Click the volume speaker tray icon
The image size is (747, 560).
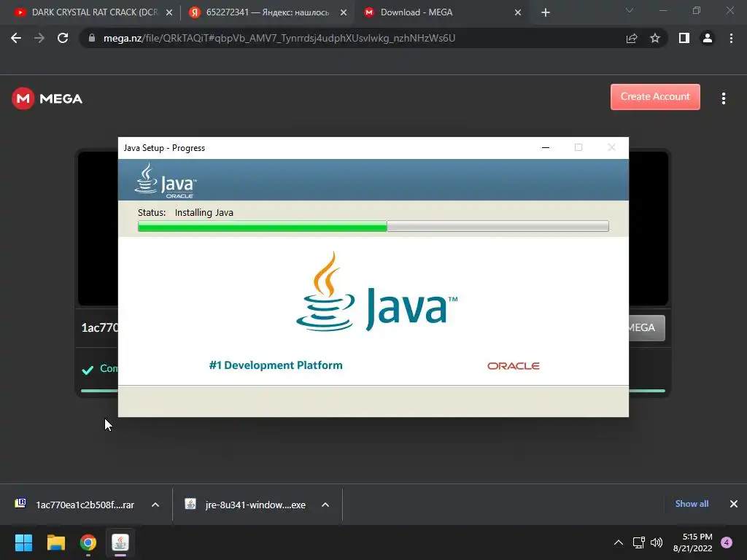point(657,542)
